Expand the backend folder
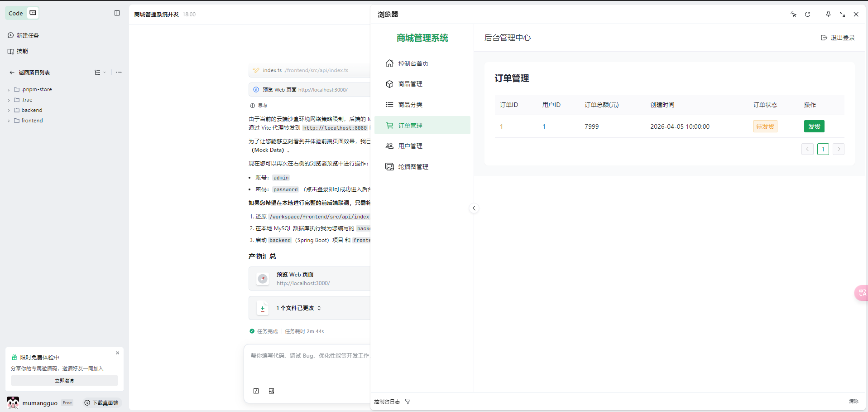 (x=31, y=110)
